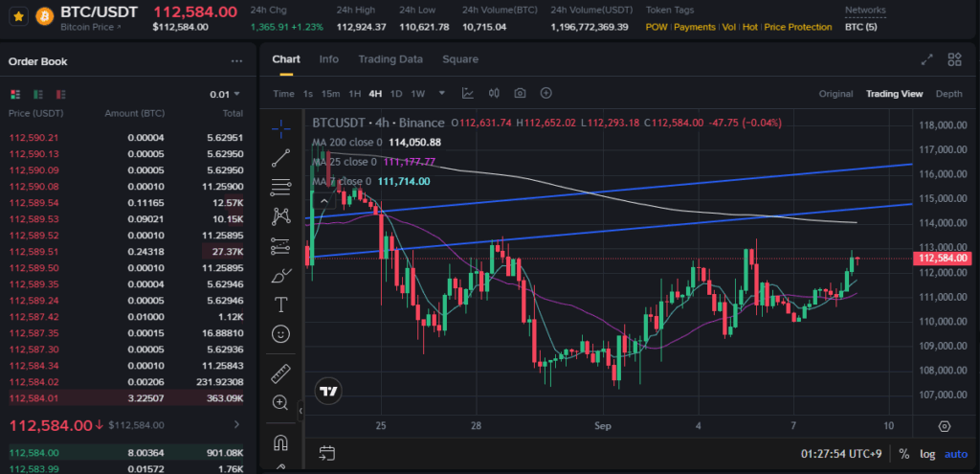The width and height of the screenshot is (980, 474).
Task: Click the MA 25 close indicator legend
Action: [374, 162]
